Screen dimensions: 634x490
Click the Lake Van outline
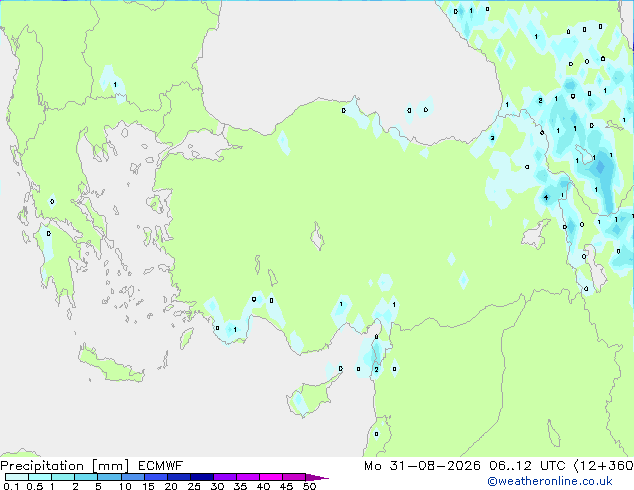click(x=536, y=234)
